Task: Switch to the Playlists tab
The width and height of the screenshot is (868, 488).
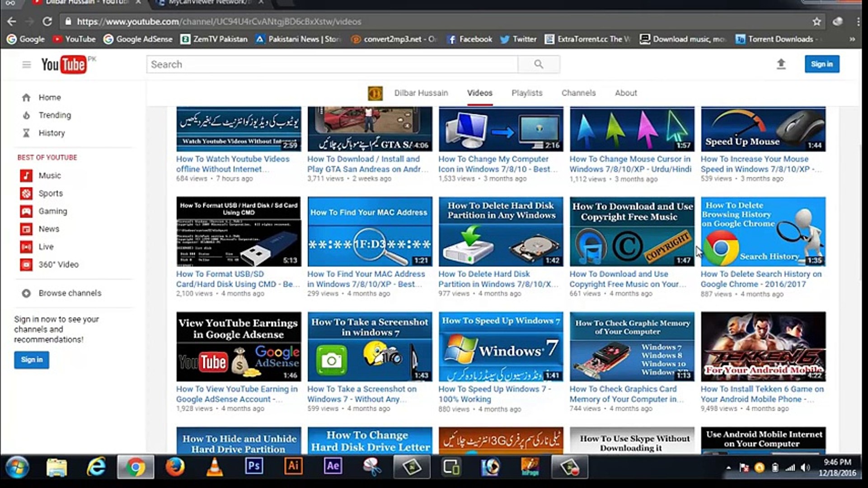Action: [x=526, y=93]
